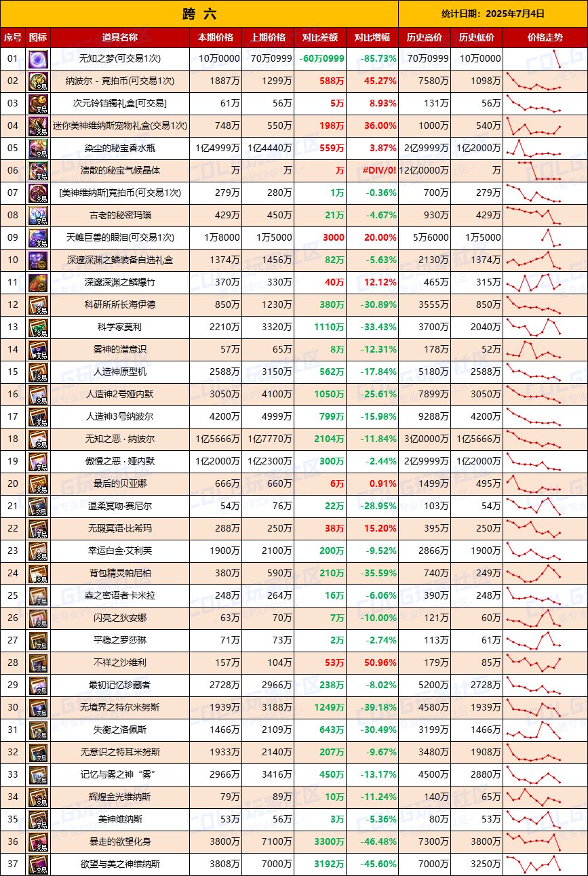Click the 最初记忆珍藏者 item name
Screen dimensions: 588x876
click(120, 685)
